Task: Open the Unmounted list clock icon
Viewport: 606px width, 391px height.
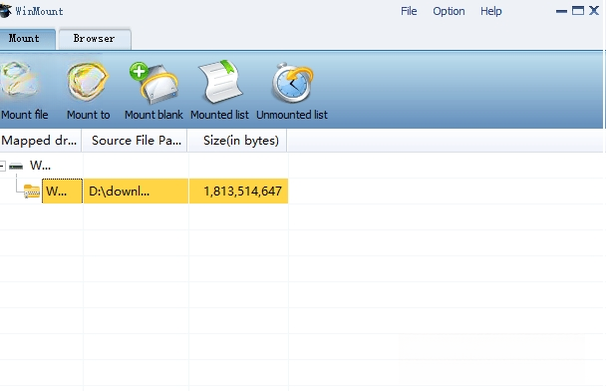Action: 293,83
